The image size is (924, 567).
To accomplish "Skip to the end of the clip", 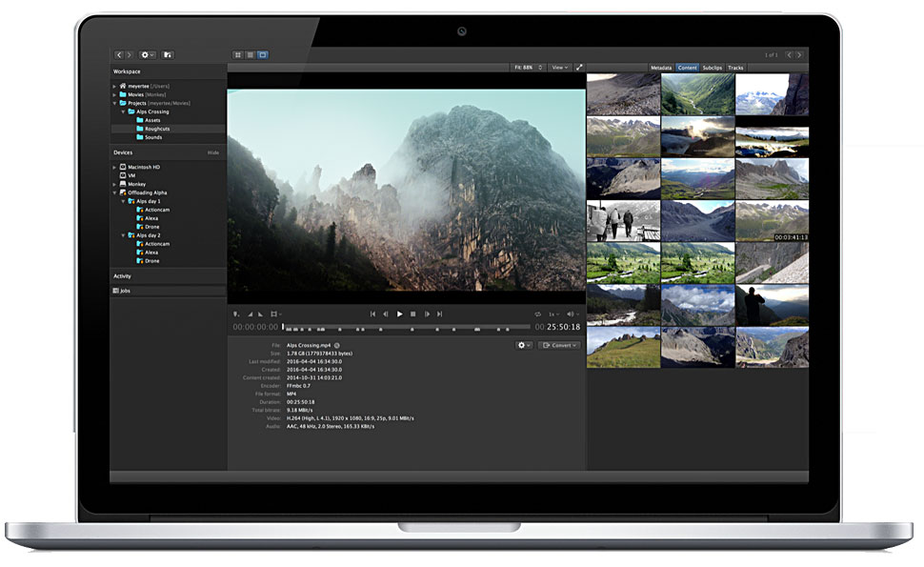I will (440, 314).
